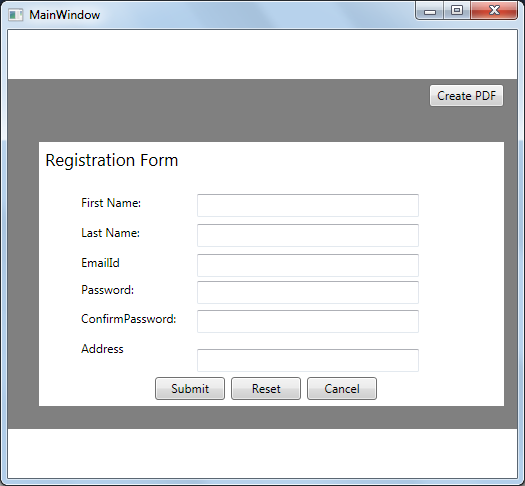The width and height of the screenshot is (525, 486).
Task: Submit the registration form
Action: [x=190, y=389]
